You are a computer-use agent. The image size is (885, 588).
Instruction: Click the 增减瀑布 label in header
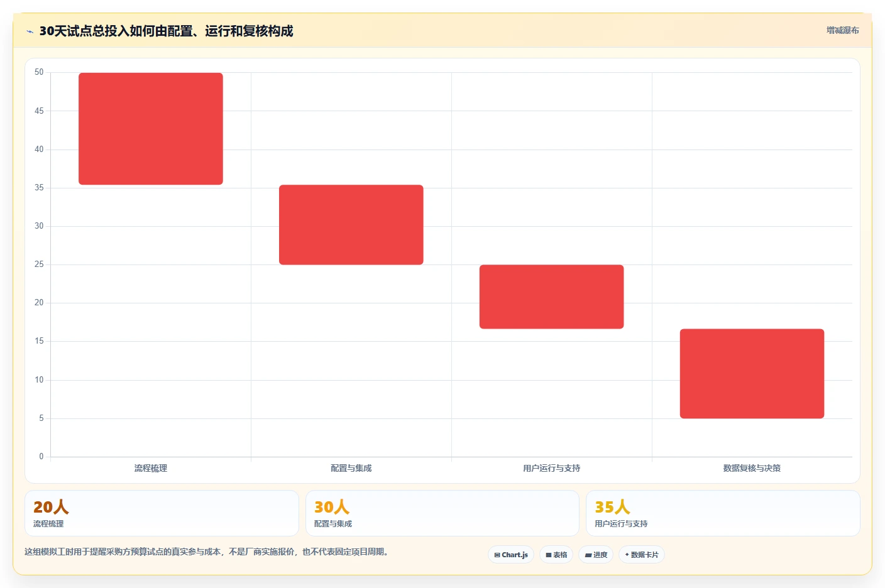point(842,30)
